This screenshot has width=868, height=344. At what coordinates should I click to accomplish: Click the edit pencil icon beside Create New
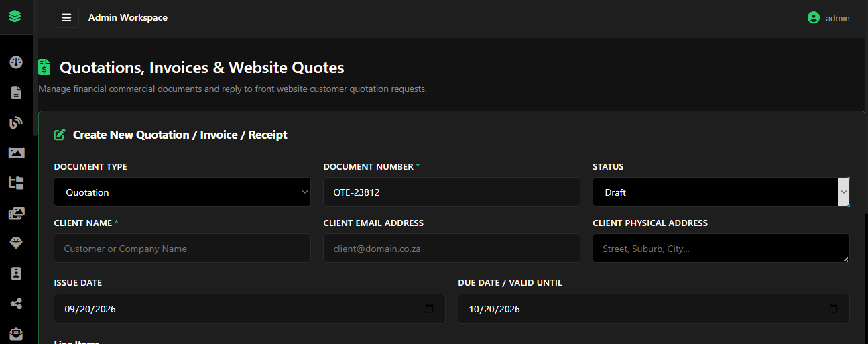click(60, 135)
